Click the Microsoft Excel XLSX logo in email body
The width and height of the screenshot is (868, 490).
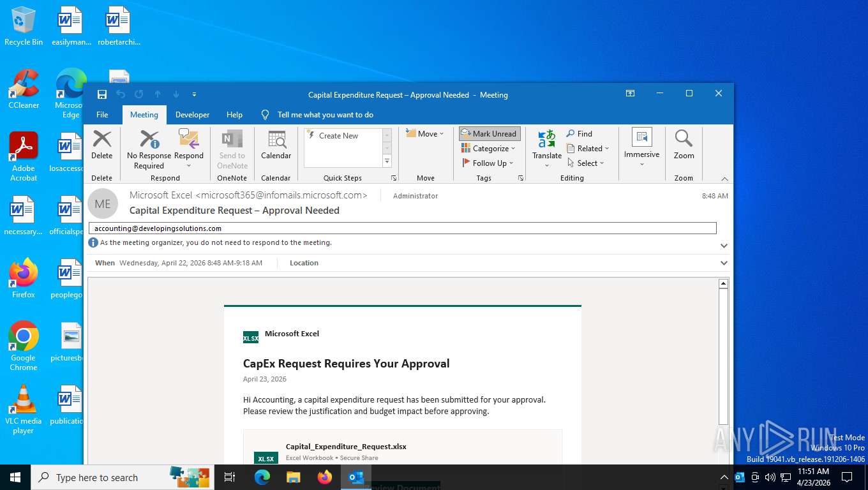point(251,338)
